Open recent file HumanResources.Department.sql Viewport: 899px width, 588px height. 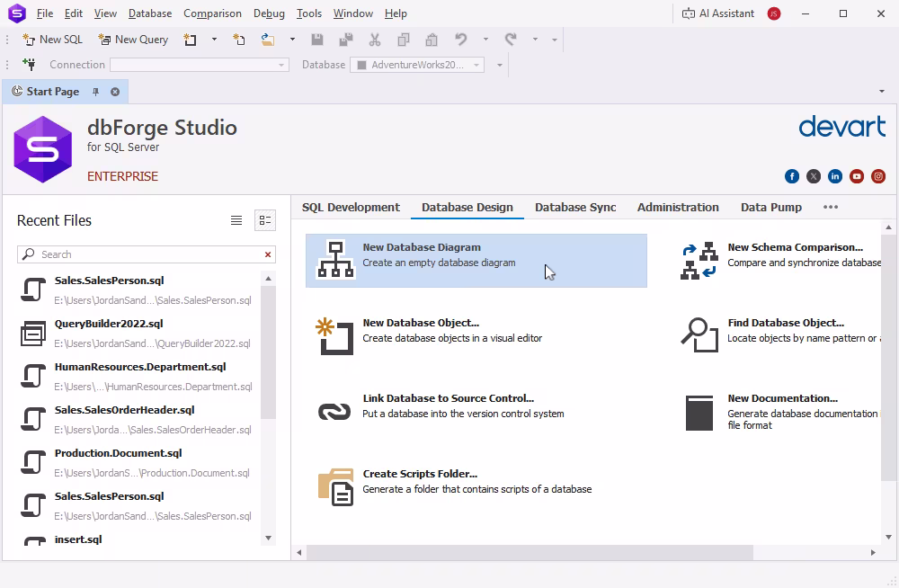pos(137,377)
